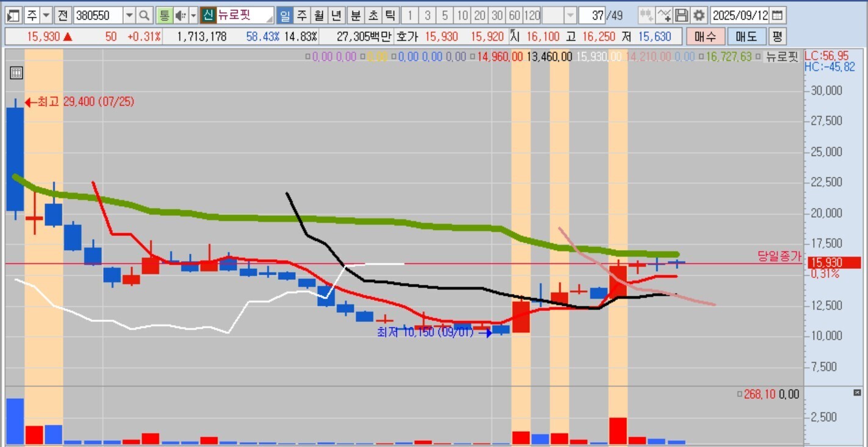Click the high price 16,250
Image resolution: width=868 pixels, height=447 pixels.
(x=599, y=37)
